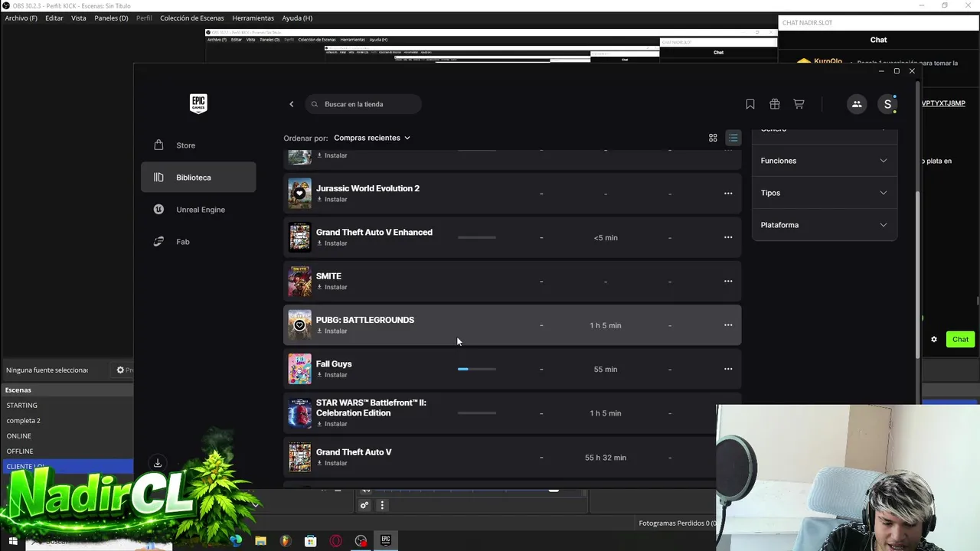980x551 pixels.
Task: Open the chat settings gear
Action: (934, 339)
